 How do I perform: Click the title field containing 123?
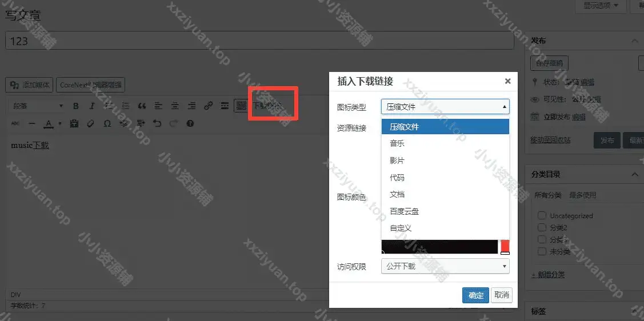tap(259, 41)
